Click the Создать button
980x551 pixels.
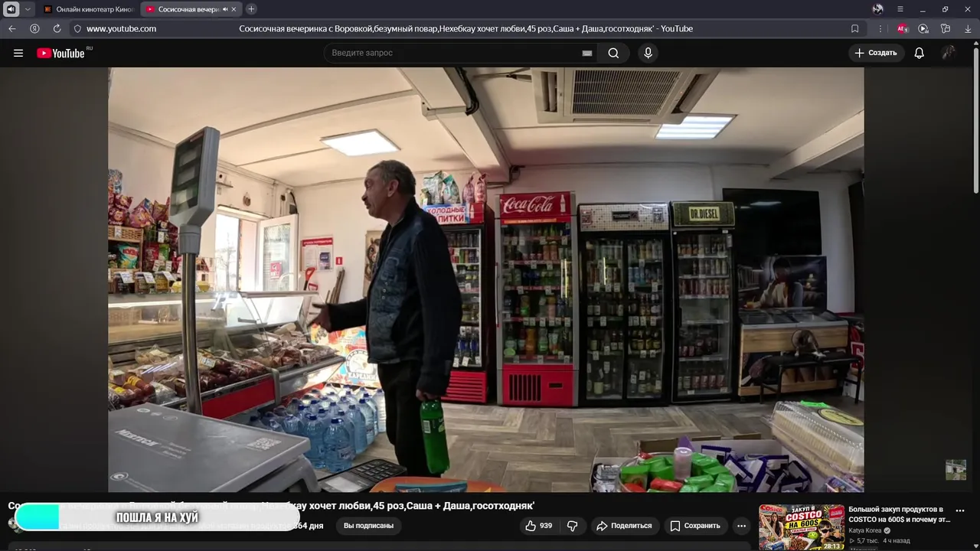click(x=876, y=53)
